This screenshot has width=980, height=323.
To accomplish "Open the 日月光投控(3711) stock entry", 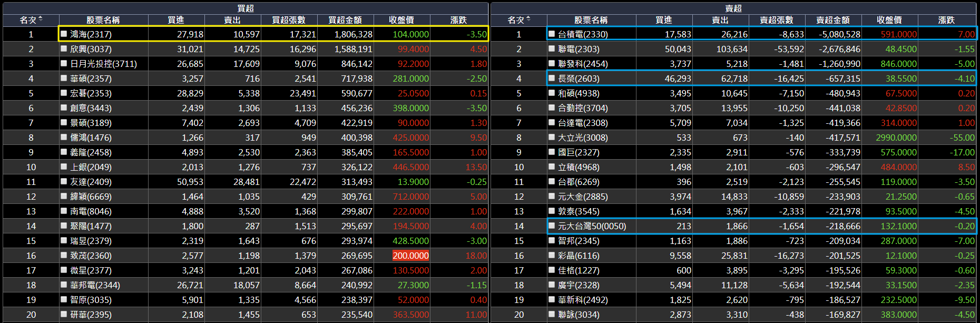I will pos(103,64).
